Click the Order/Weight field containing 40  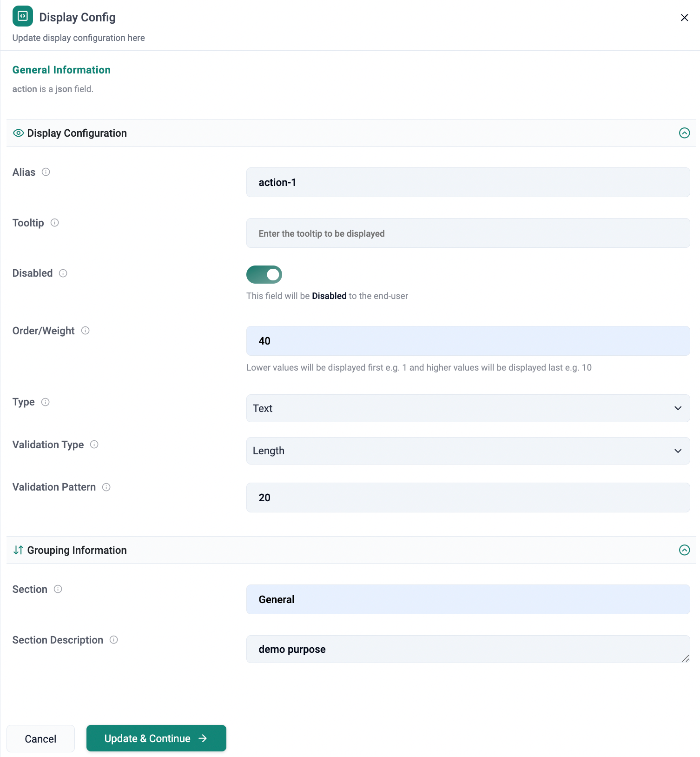[468, 341]
